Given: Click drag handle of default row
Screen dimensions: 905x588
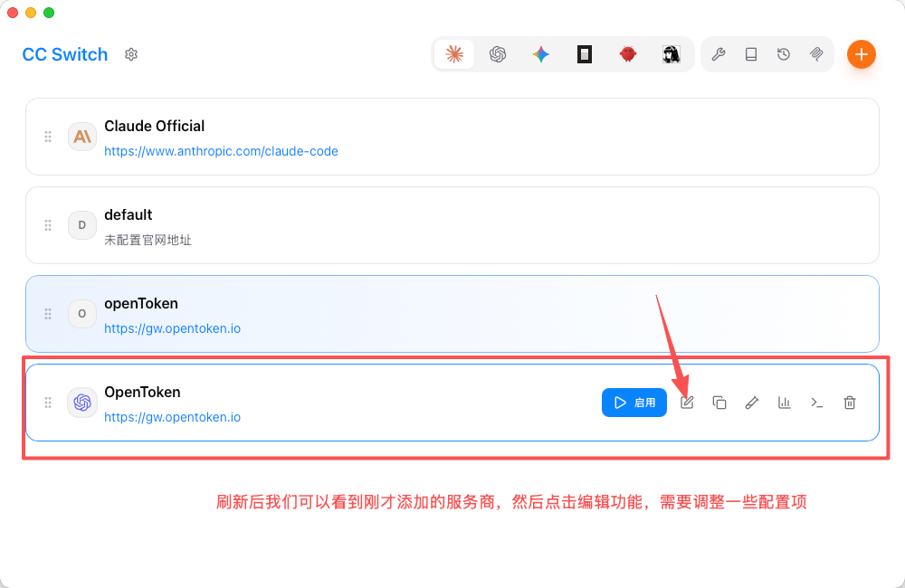Looking at the screenshot, I should [x=48, y=225].
